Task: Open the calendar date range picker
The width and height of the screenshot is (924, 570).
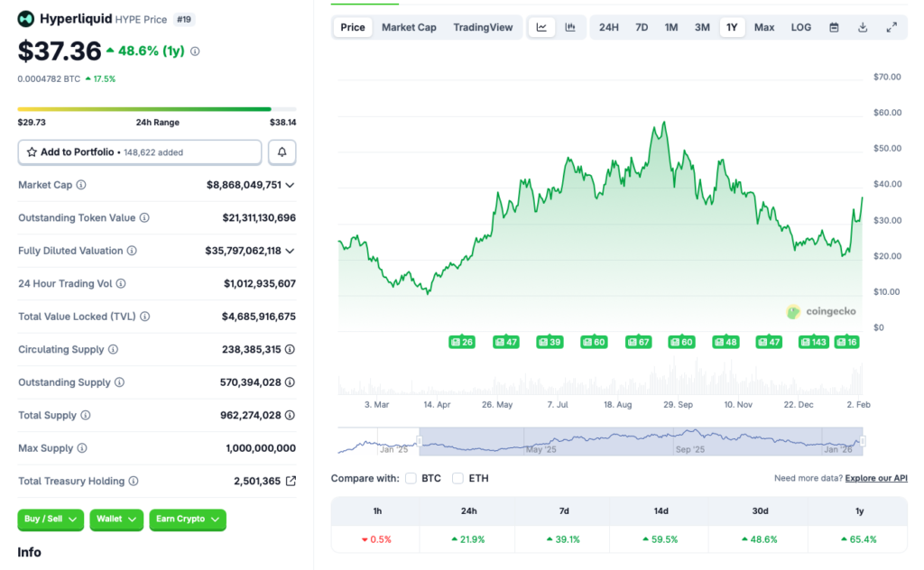Action: pyautogui.click(x=834, y=27)
